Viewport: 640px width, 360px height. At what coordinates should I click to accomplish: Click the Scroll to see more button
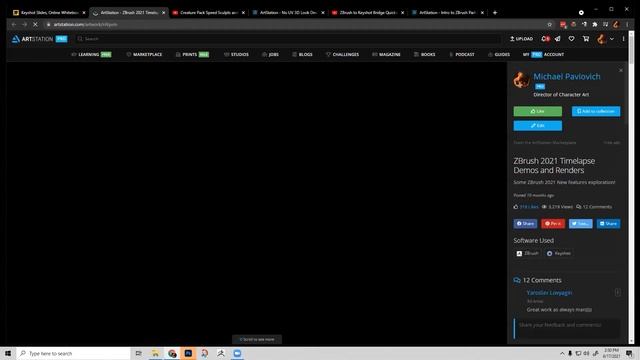click(257, 339)
